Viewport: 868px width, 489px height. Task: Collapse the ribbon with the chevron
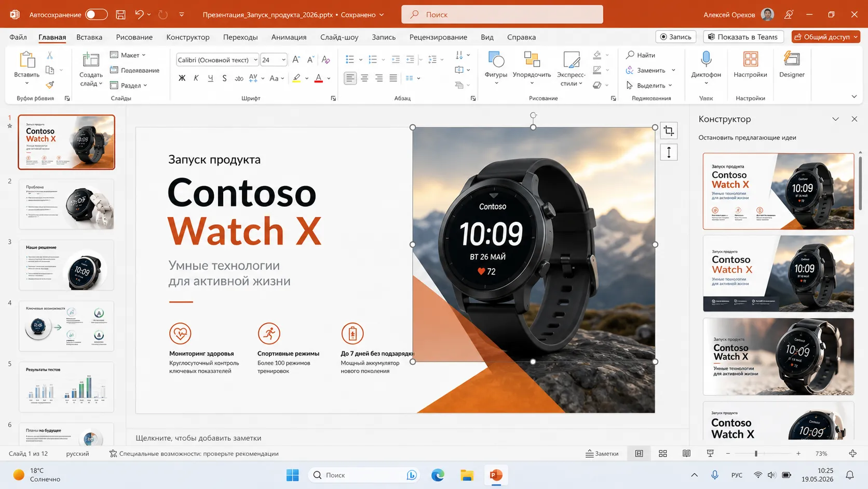[x=854, y=97]
